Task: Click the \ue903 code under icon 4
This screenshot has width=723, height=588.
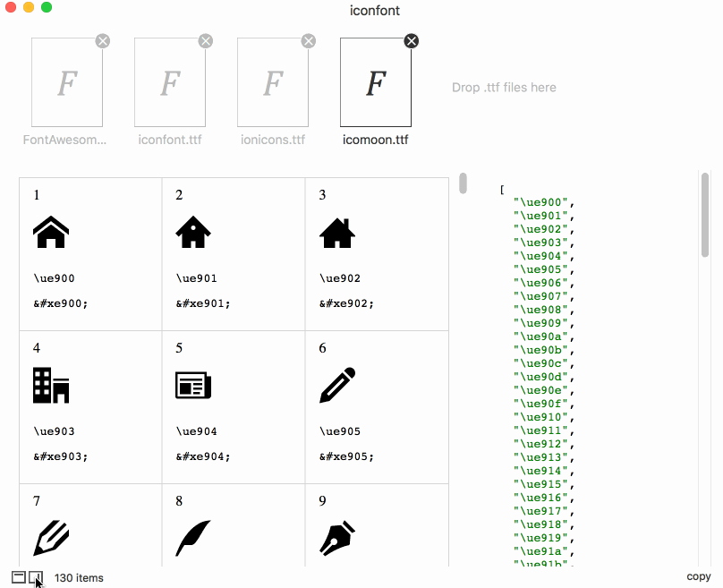Action: [54, 431]
